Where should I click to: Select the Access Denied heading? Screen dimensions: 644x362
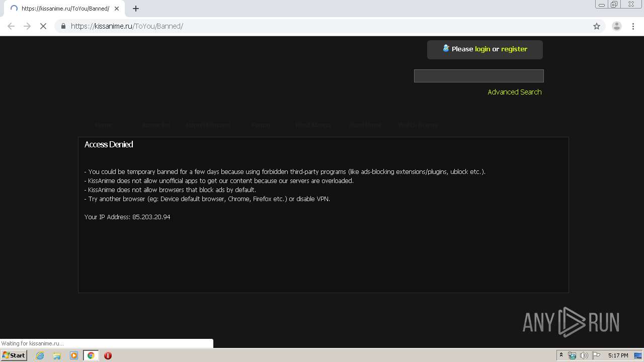[x=109, y=144]
